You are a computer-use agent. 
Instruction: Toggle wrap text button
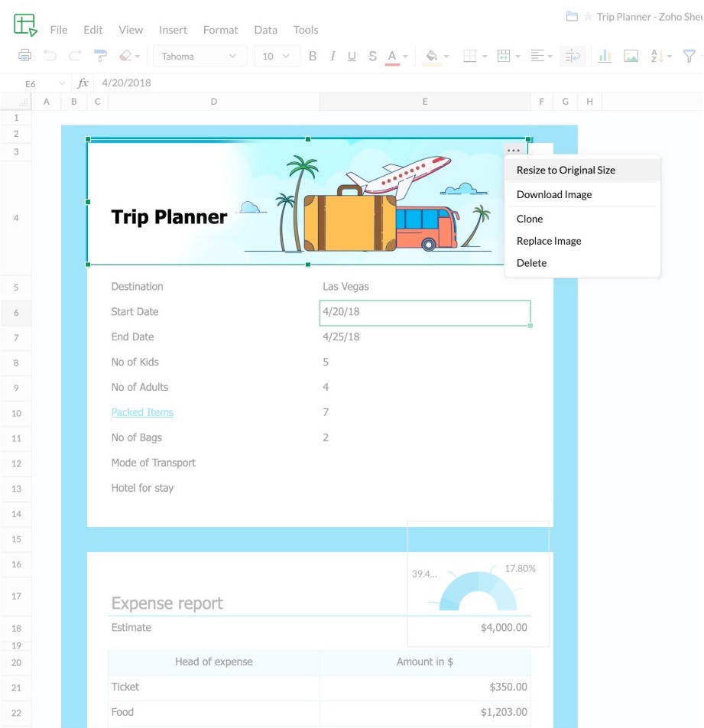(572, 56)
